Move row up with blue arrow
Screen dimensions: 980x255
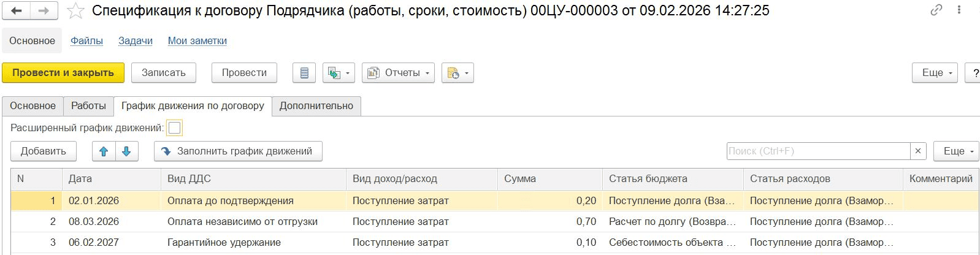(x=104, y=151)
